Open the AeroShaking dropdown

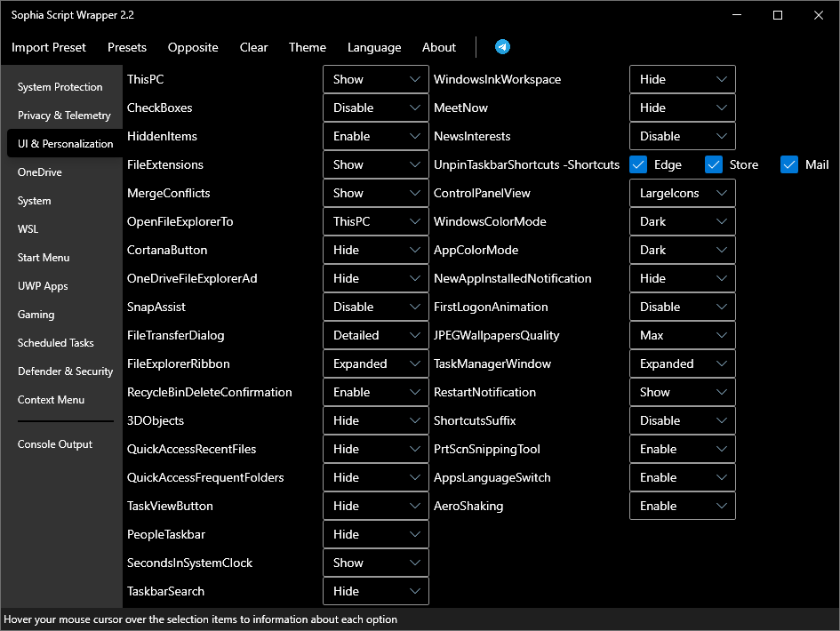(682, 505)
